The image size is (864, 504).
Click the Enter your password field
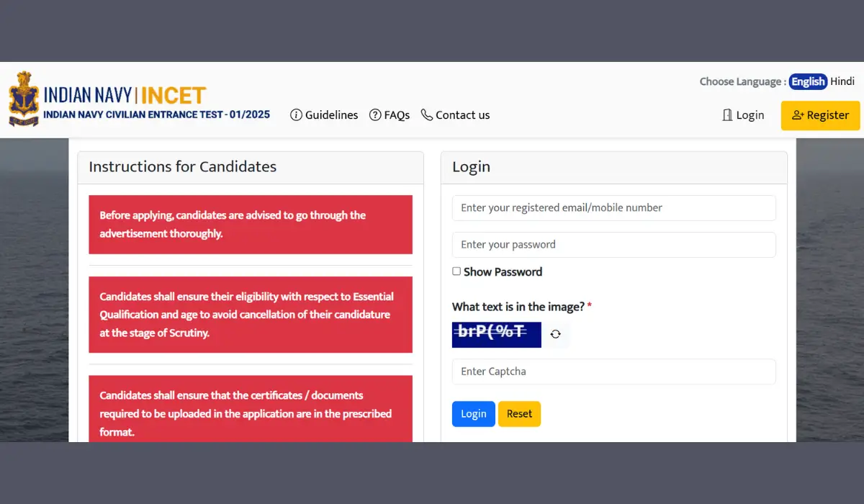(613, 244)
